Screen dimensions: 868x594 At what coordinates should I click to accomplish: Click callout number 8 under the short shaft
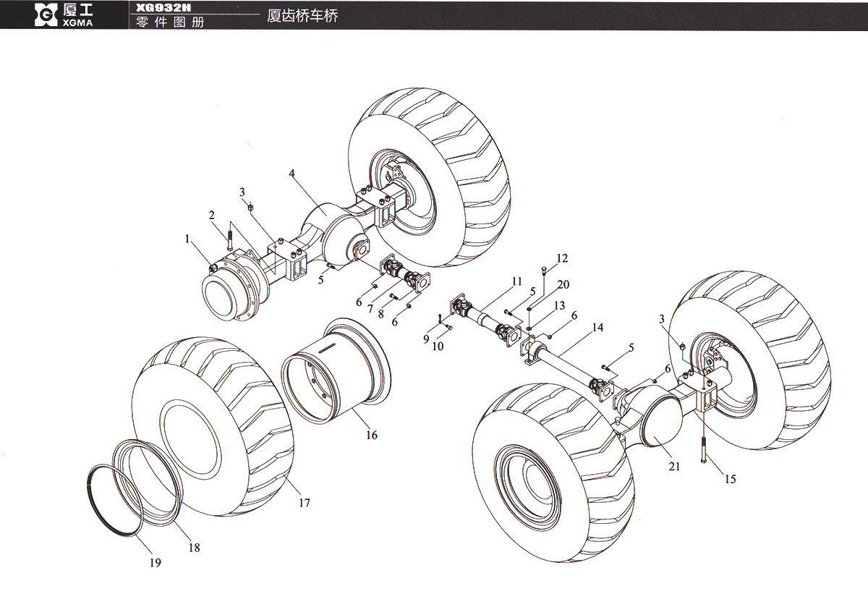pos(380,314)
